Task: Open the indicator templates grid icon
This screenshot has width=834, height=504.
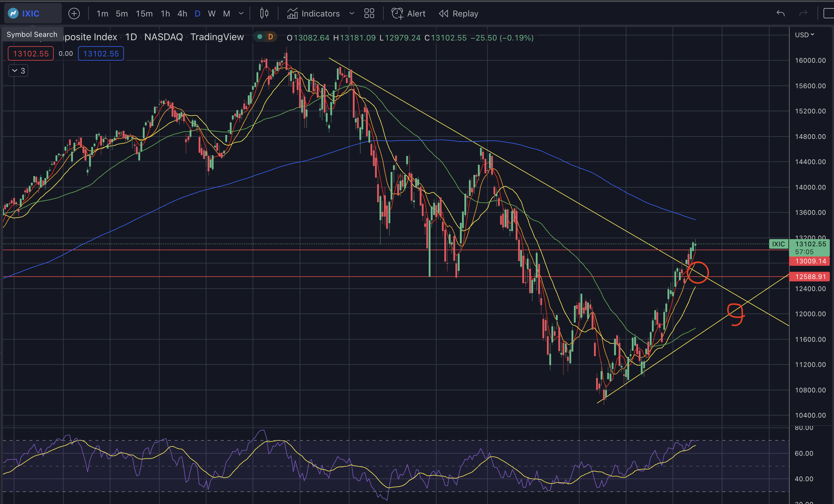Action: (x=369, y=13)
